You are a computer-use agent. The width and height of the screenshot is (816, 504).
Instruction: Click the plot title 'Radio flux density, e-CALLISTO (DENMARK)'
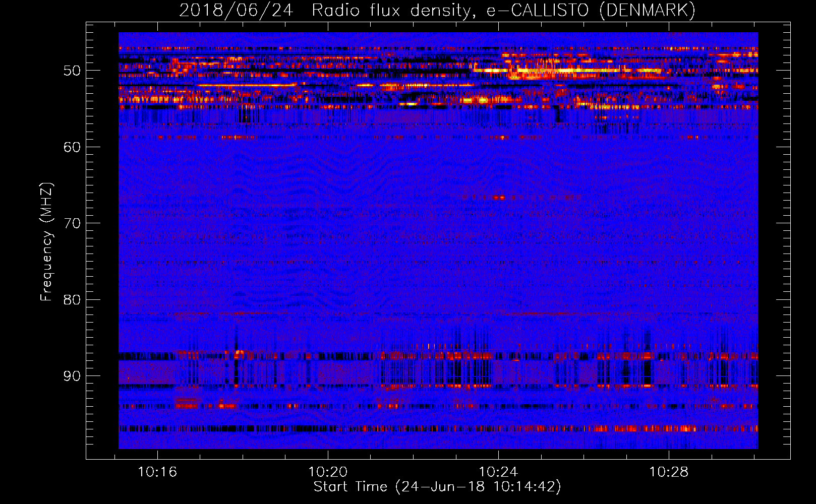click(x=503, y=11)
